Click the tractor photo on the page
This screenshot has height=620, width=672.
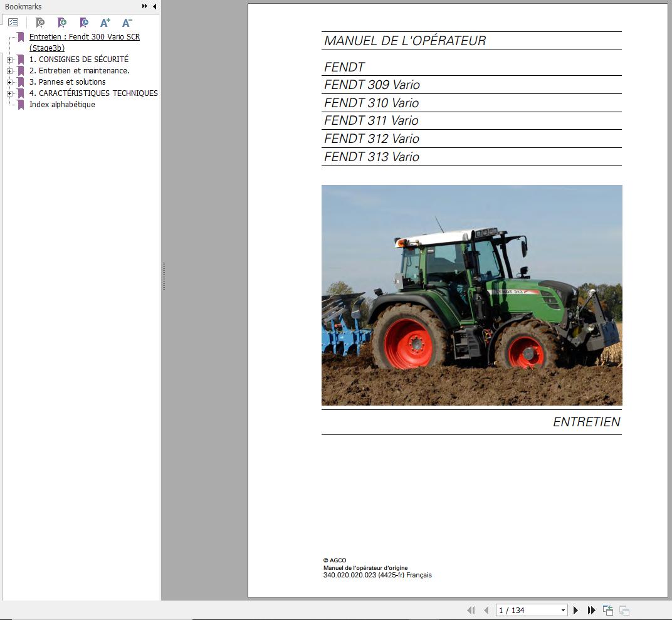[x=472, y=295]
